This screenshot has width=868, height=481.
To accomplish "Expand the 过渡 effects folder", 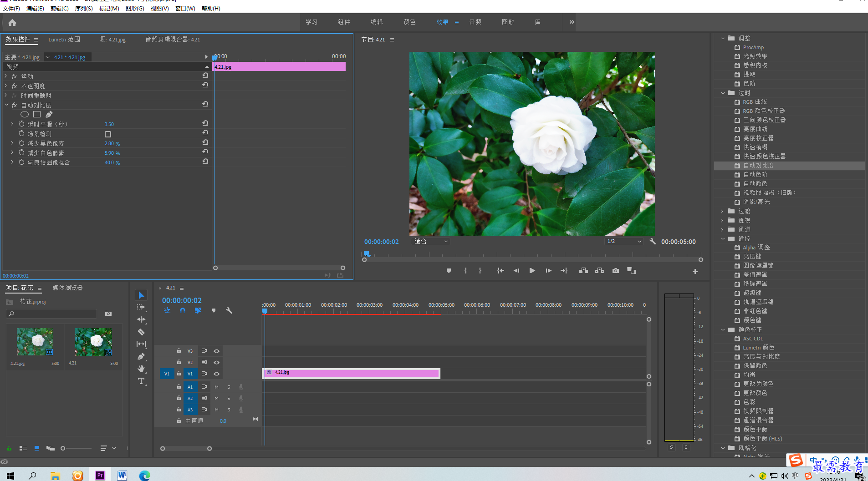I will [723, 212].
